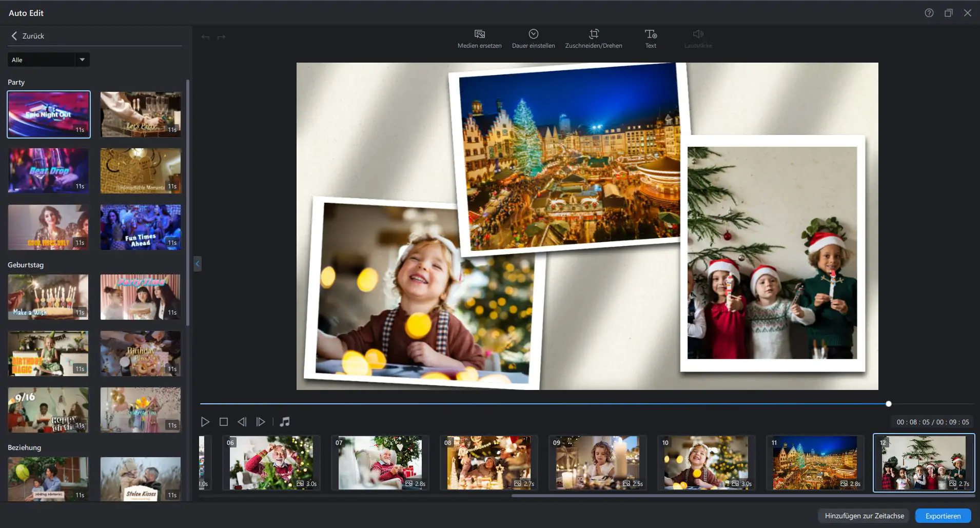Open the music note settings
The height and width of the screenshot is (528, 980).
(285, 422)
